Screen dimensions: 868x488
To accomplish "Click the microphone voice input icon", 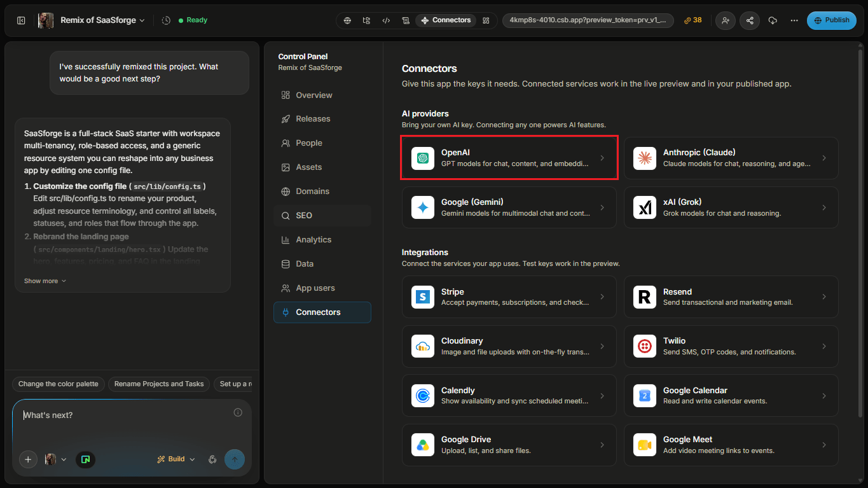I will (213, 459).
